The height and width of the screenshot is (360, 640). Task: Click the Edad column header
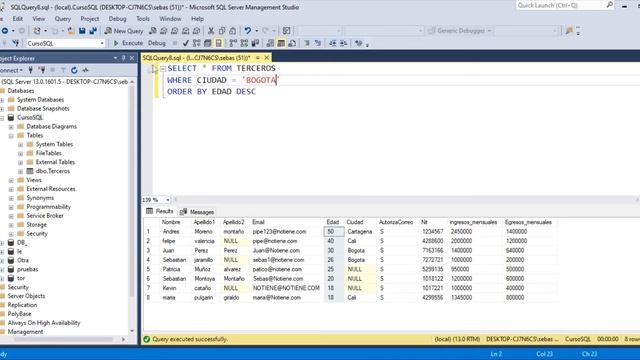(333, 222)
